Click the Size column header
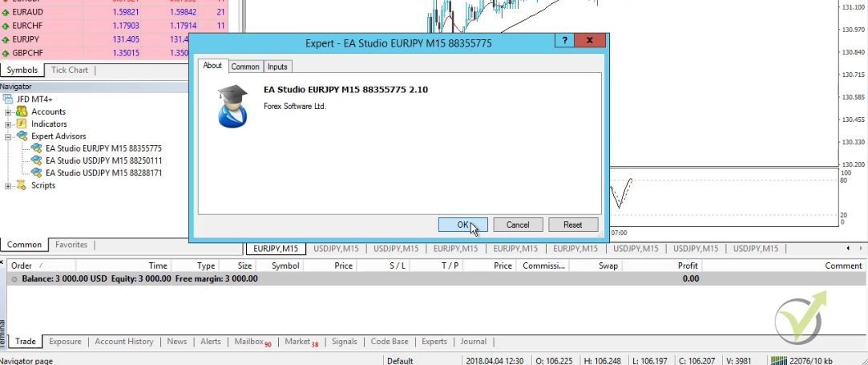 click(236, 266)
